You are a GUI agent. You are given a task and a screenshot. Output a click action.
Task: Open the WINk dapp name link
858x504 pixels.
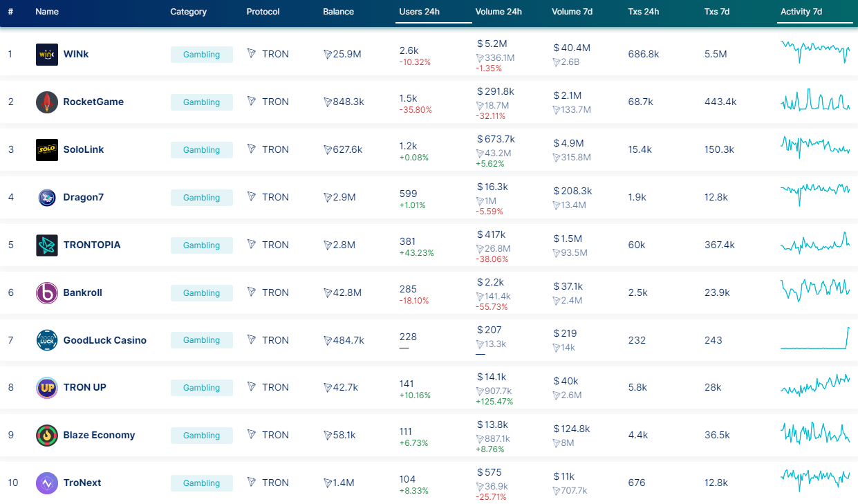(76, 54)
